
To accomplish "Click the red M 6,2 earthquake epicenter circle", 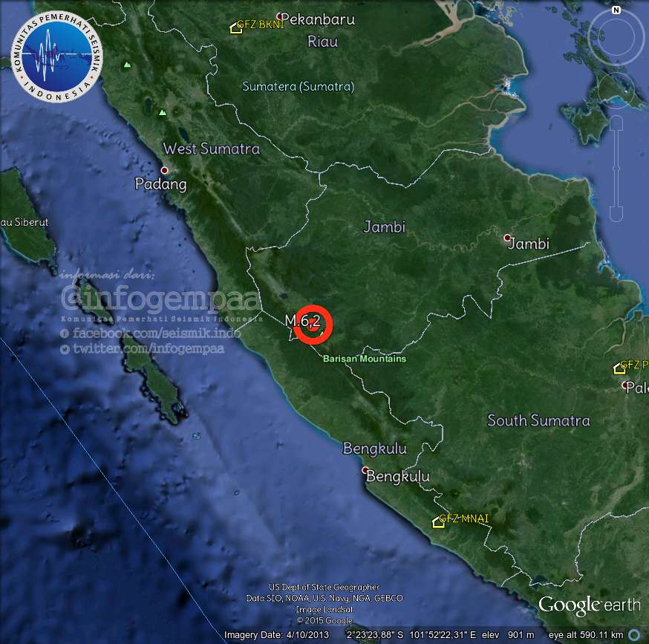I will click(x=313, y=325).
